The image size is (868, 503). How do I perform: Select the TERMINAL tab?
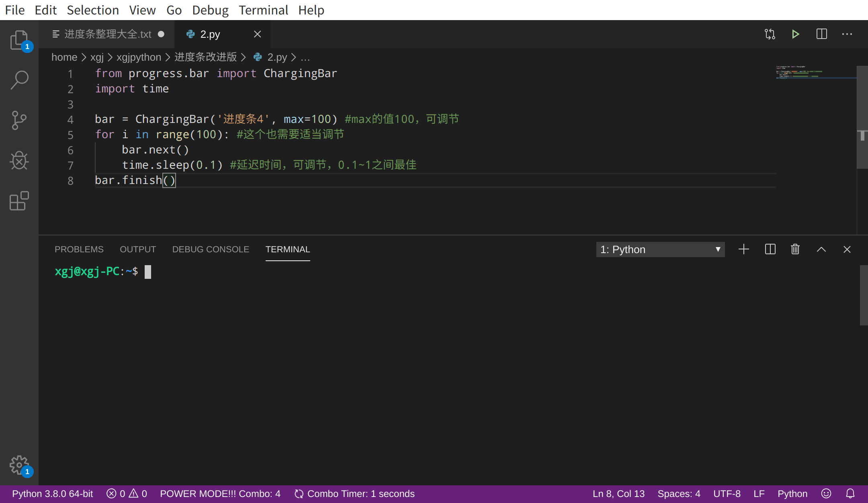287,249
